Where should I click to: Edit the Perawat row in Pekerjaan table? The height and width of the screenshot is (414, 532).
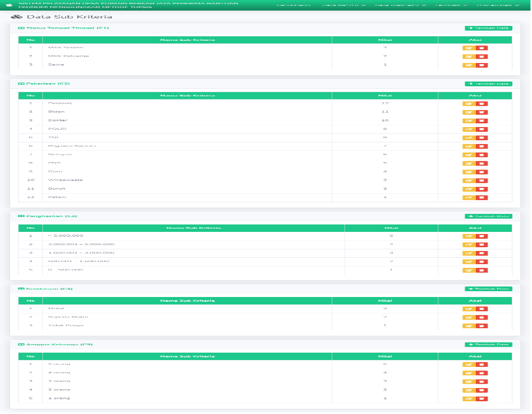click(469, 104)
